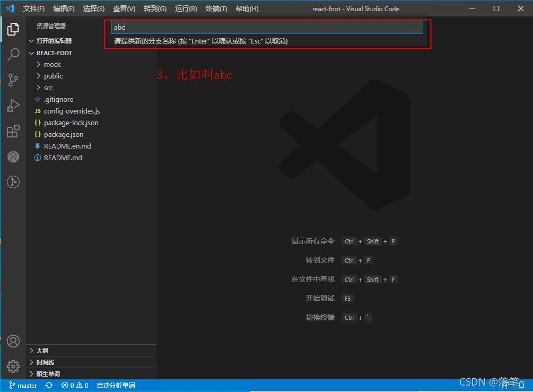Click the markdown arrow icon of README.en.md
Viewport: 533px width, 392px height.
pos(38,146)
